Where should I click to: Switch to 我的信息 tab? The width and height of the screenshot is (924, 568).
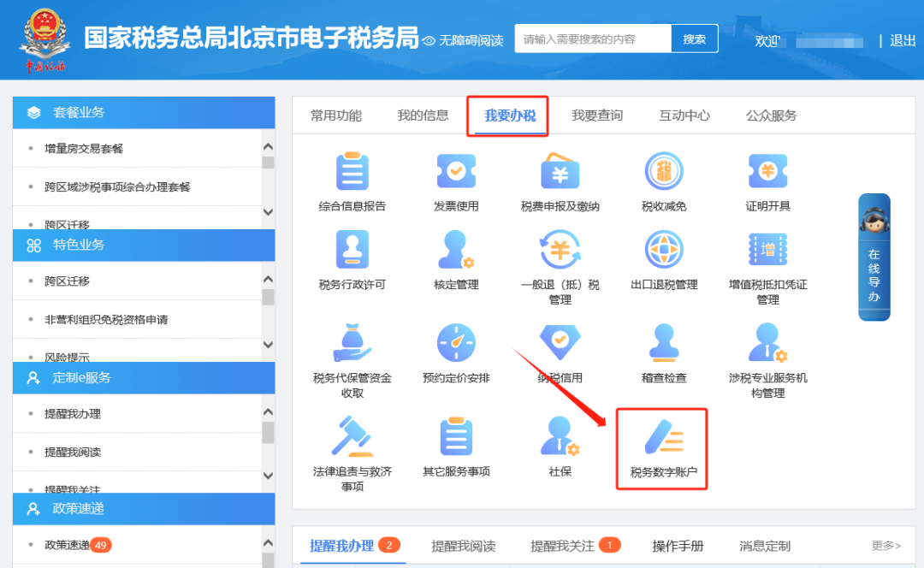click(x=423, y=115)
